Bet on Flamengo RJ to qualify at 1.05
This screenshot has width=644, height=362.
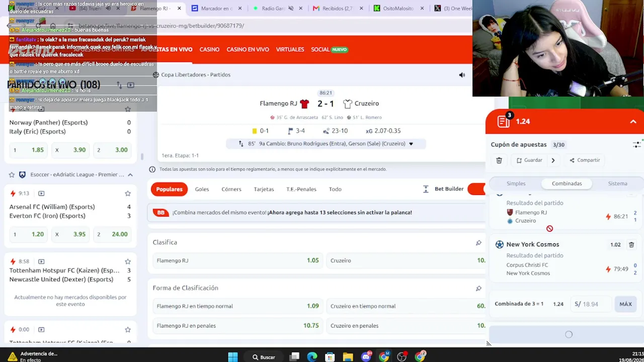(237, 260)
